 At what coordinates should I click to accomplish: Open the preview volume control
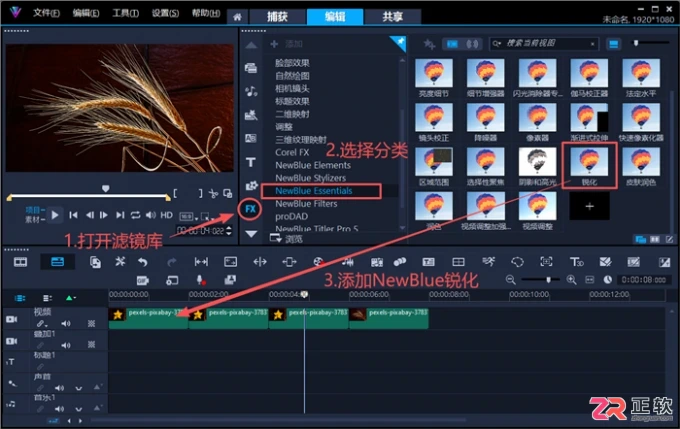150,215
